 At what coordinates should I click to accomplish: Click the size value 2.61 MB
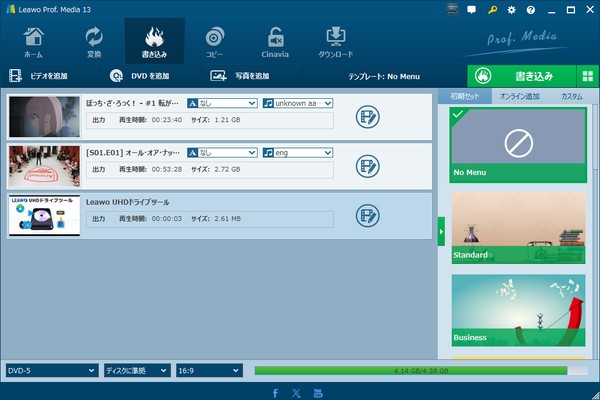point(228,219)
